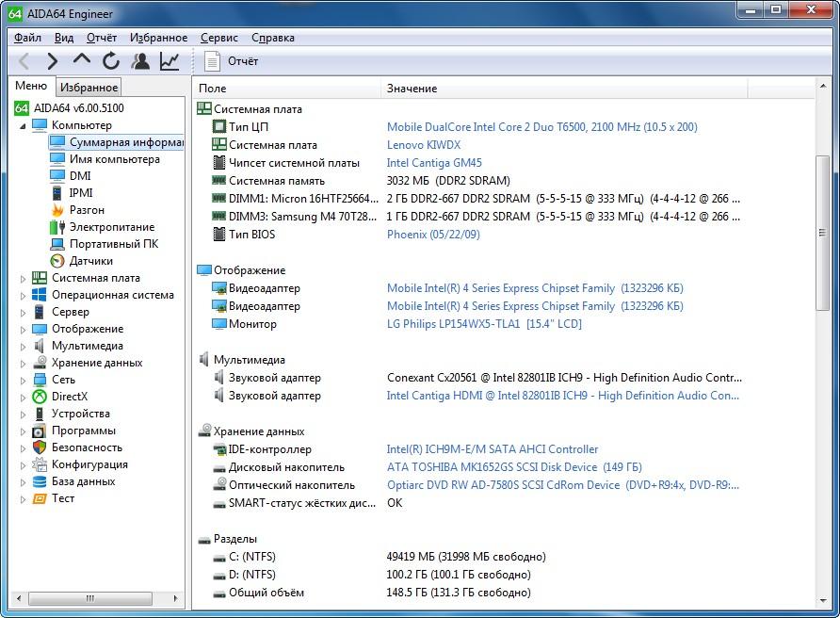Create a report with the Отчёт toolbar button
This screenshot has width=840, height=618.
point(232,61)
